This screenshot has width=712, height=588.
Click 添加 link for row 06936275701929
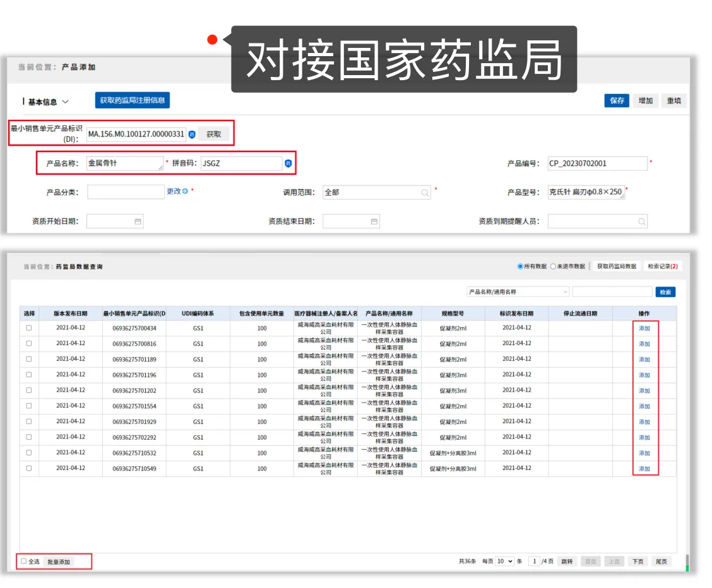[644, 422]
